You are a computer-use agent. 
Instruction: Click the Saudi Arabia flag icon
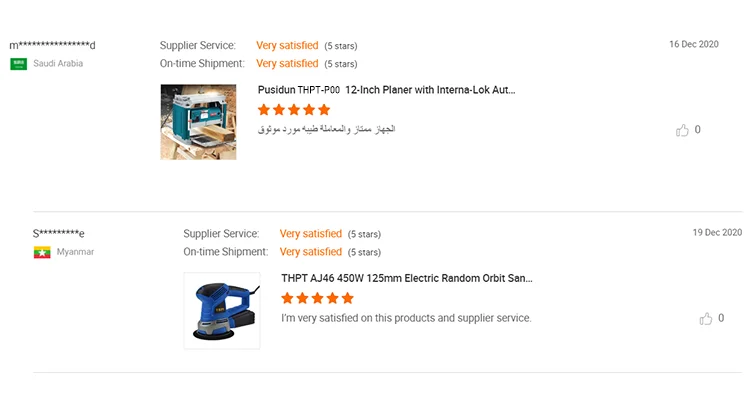point(18,64)
